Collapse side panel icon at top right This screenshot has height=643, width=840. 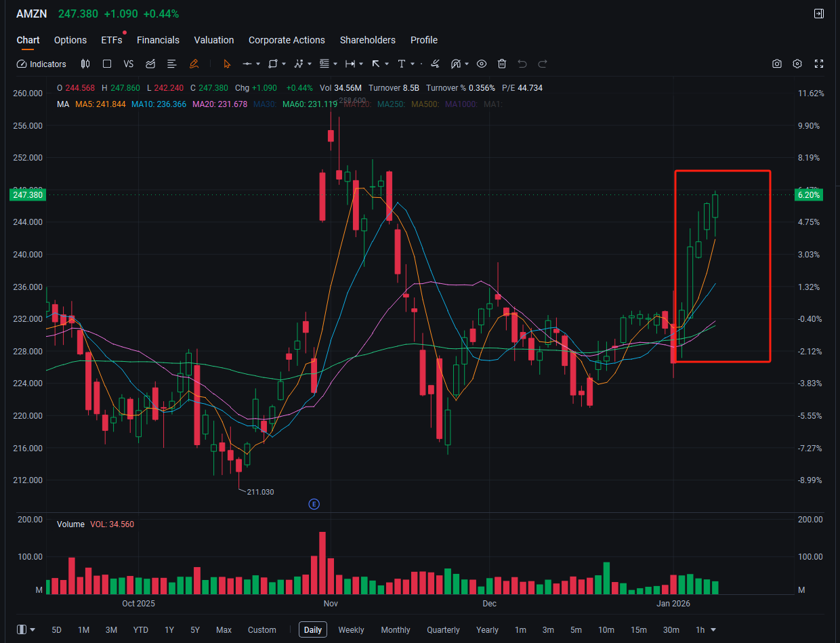818,14
